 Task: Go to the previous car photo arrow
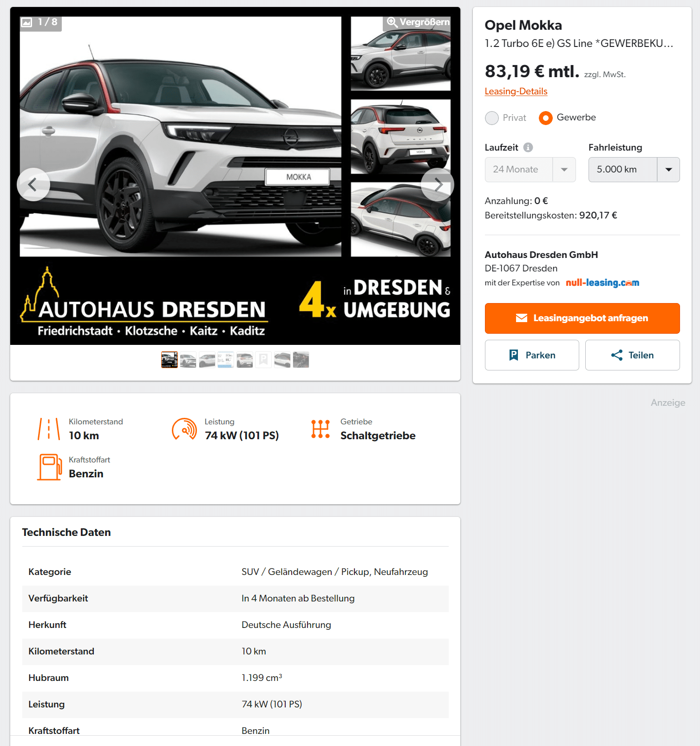(x=33, y=185)
